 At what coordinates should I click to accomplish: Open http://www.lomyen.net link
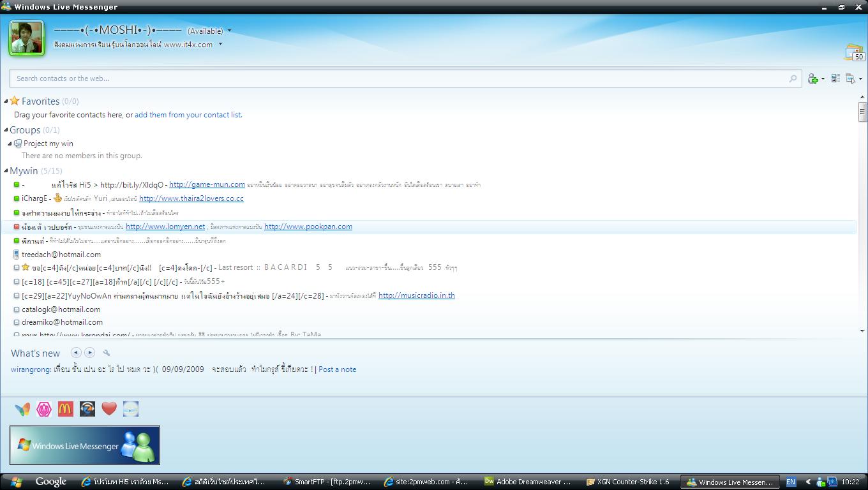(165, 226)
